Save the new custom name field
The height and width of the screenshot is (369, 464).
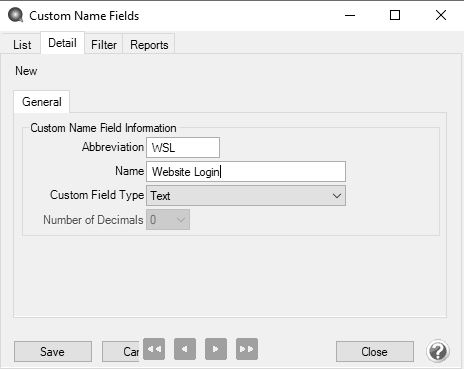[x=53, y=352]
